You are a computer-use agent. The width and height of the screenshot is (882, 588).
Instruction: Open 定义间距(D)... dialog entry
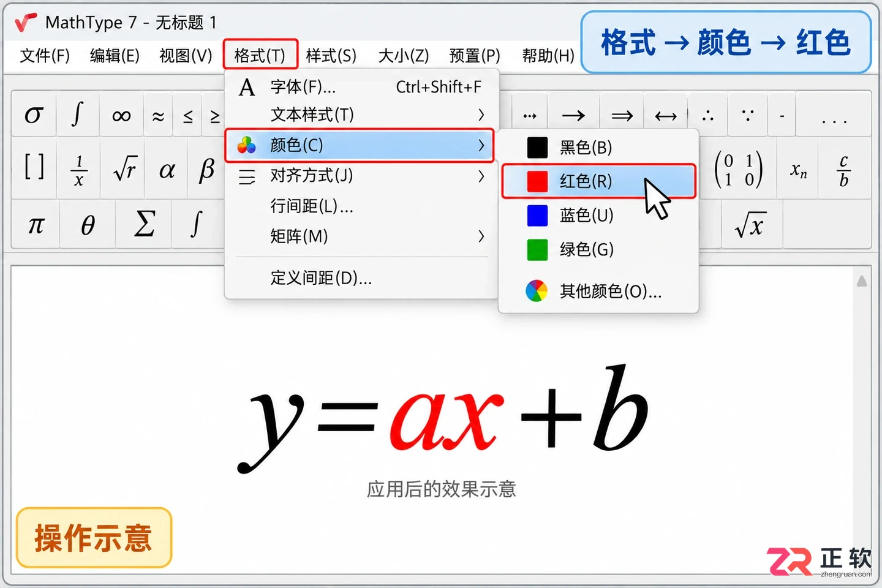[361, 278]
